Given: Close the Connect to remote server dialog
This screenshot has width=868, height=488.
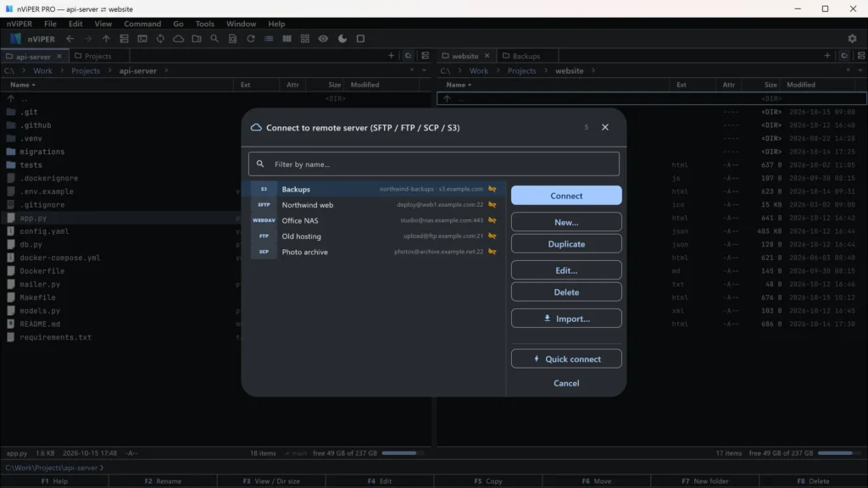Looking at the screenshot, I should (x=605, y=127).
